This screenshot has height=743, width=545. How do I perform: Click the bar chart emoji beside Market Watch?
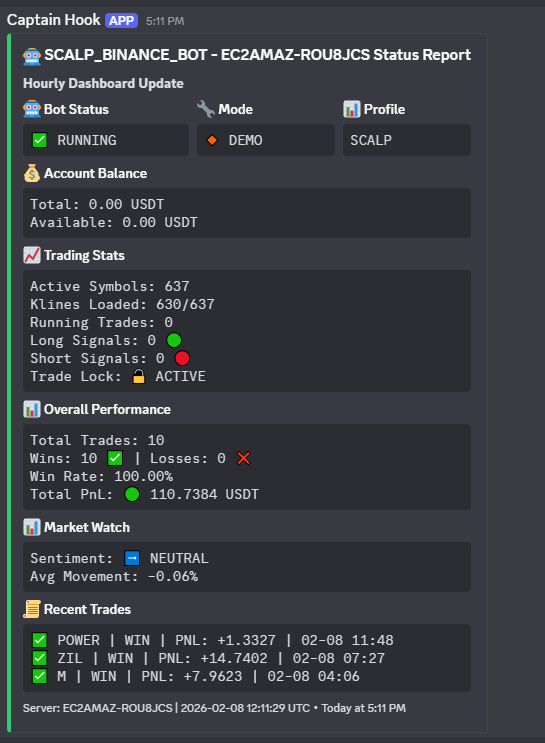pos(32,527)
